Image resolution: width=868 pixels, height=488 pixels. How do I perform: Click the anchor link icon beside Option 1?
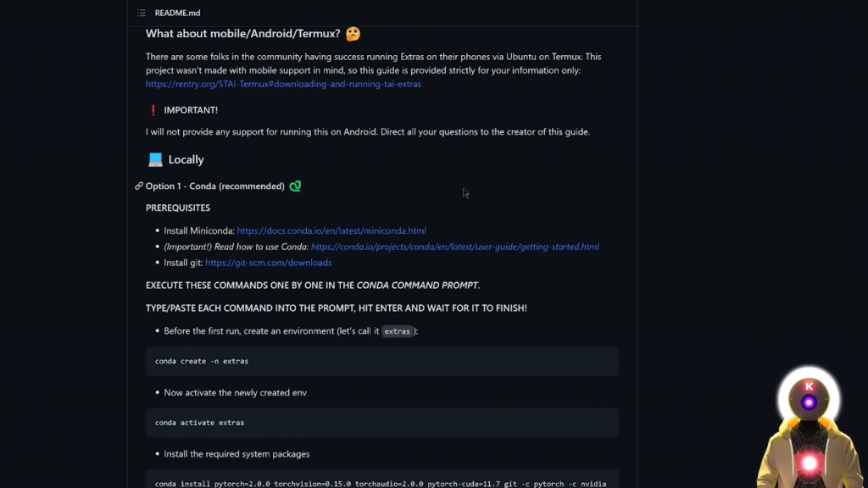(x=139, y=186)
